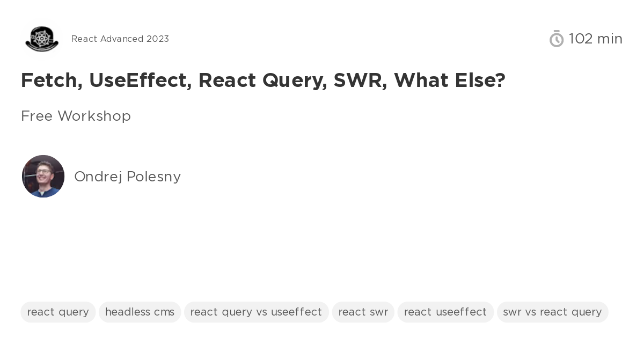Screen dimensions: 644x337
Task: Click the Free Workshop label
Action: point(76,116)
